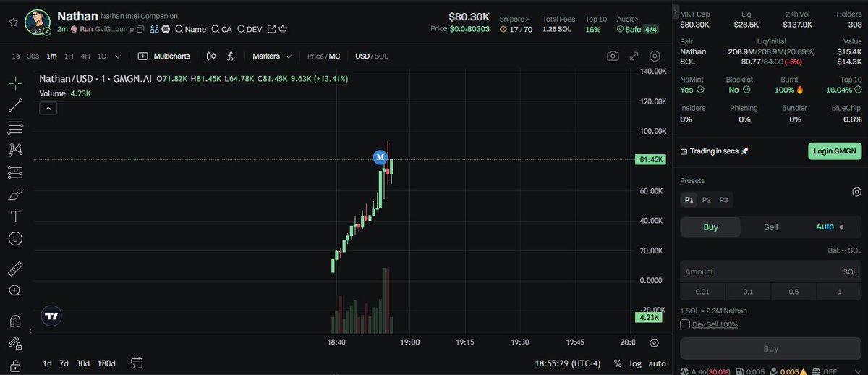Search by DEV magnifier link
Viewport: 868px width, 375px height.
(x=250, y=30)
